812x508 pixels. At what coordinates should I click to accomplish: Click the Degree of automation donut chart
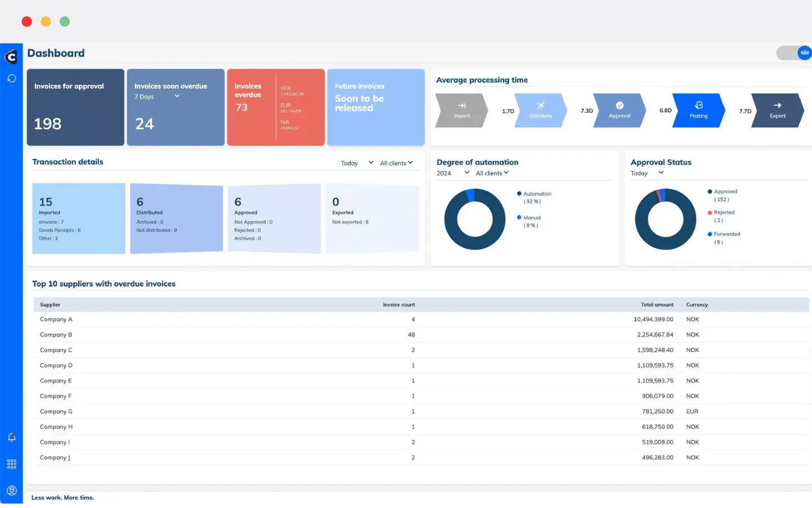pyautogui.click(x=475, y=219)
